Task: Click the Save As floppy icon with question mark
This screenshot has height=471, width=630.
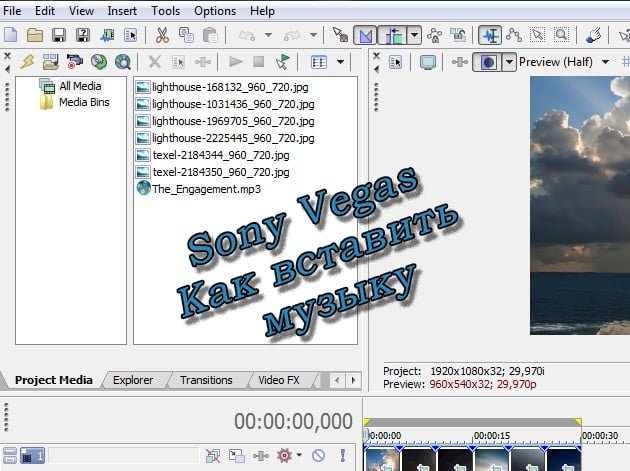Action: (x=83, y=35)
